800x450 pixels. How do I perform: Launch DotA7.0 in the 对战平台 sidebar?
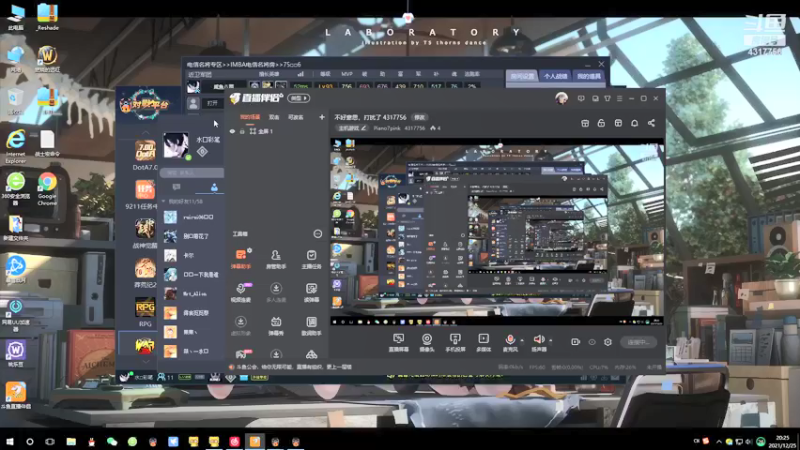point(145,155)
